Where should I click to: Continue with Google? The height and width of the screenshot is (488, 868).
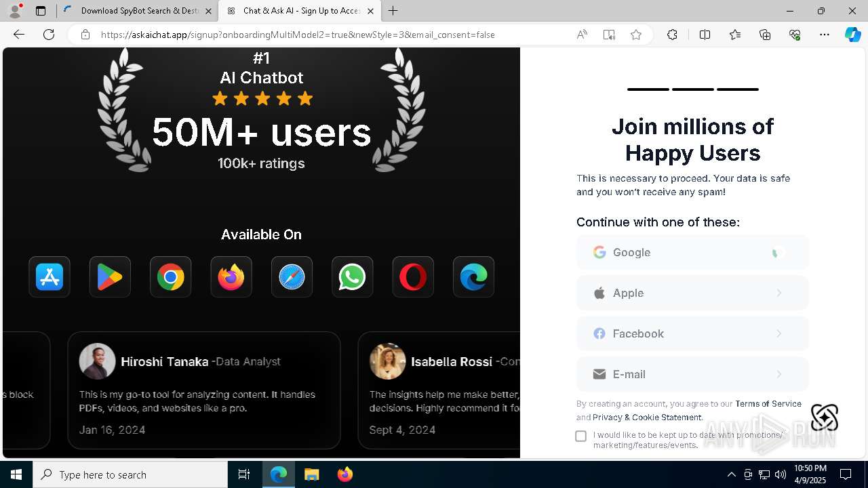692,252
